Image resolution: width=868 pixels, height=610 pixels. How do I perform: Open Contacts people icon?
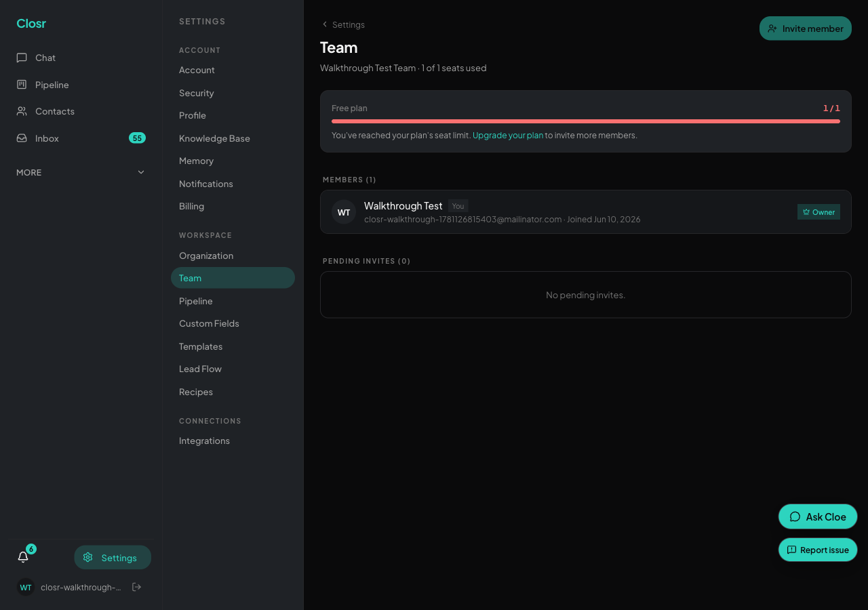(x=22, y=111)
